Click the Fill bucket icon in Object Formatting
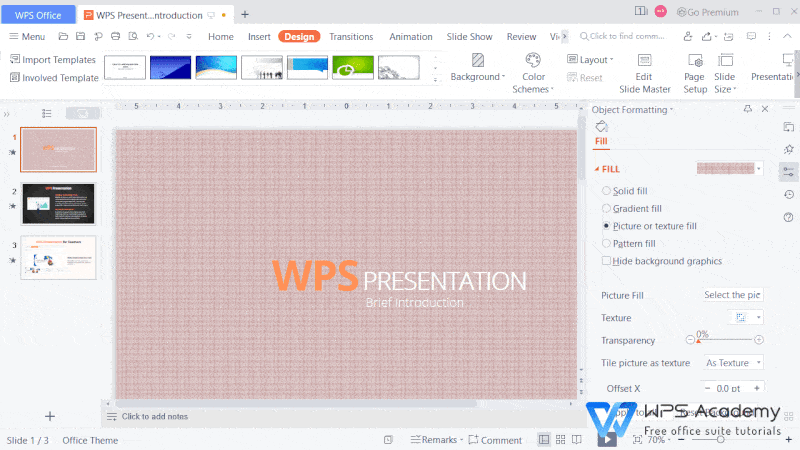The height and width of the screenshot is (450, 800). (x=602, y=126)
